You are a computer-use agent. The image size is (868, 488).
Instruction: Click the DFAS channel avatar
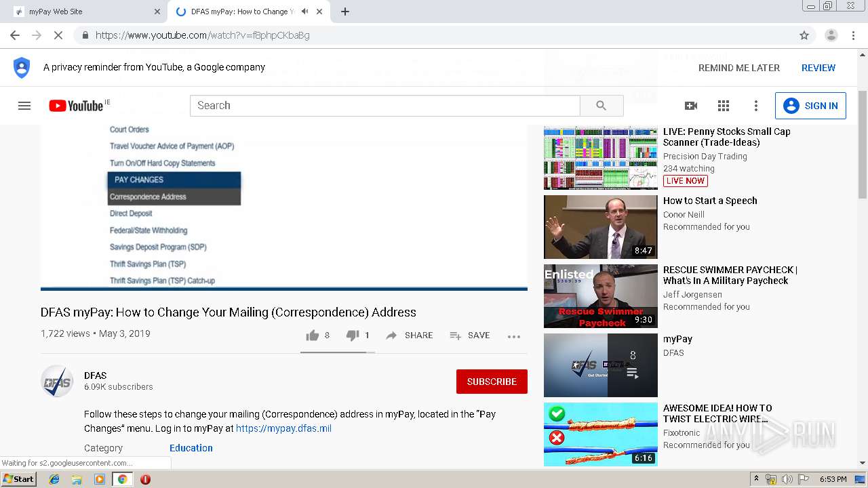[57, 382]
